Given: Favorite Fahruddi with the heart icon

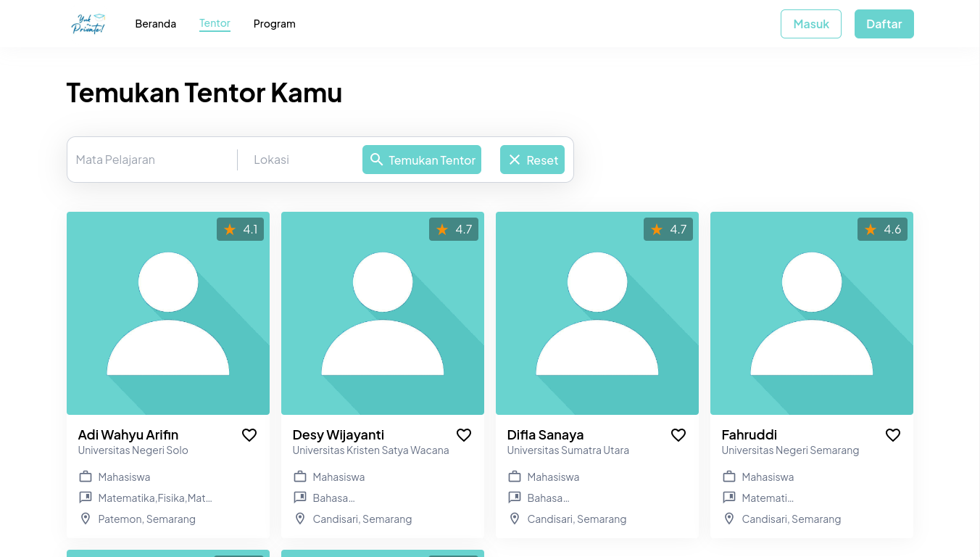Looking at the screenshot, I should click(892, 434).
